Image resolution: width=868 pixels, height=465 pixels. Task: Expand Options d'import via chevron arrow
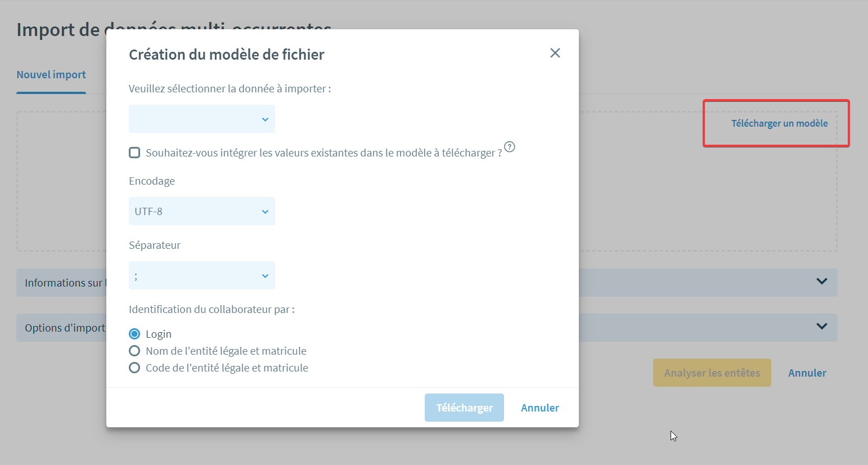point(822,327)
